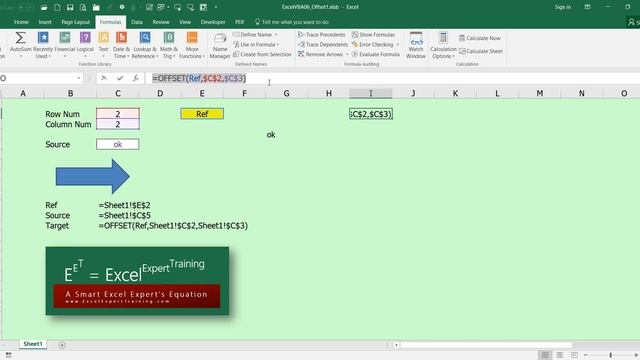Click Trace Dependents
640x360 pixels.
coord(323,44)
